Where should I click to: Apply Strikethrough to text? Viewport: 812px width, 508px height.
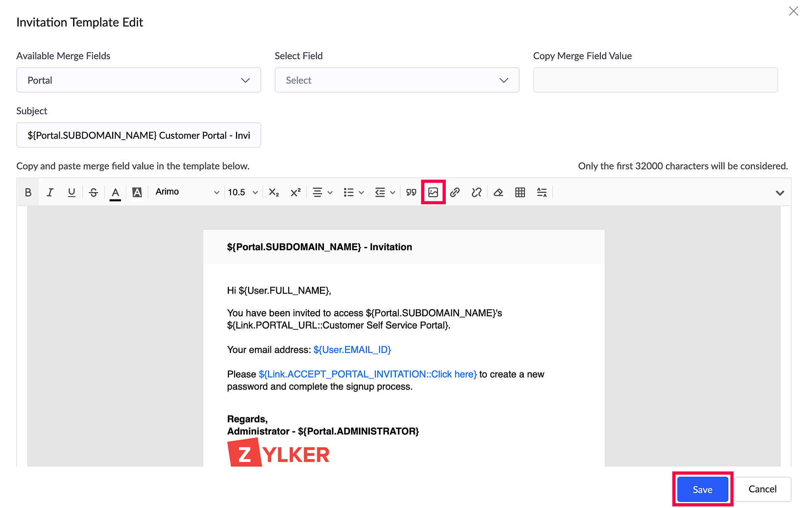[93, 192]
